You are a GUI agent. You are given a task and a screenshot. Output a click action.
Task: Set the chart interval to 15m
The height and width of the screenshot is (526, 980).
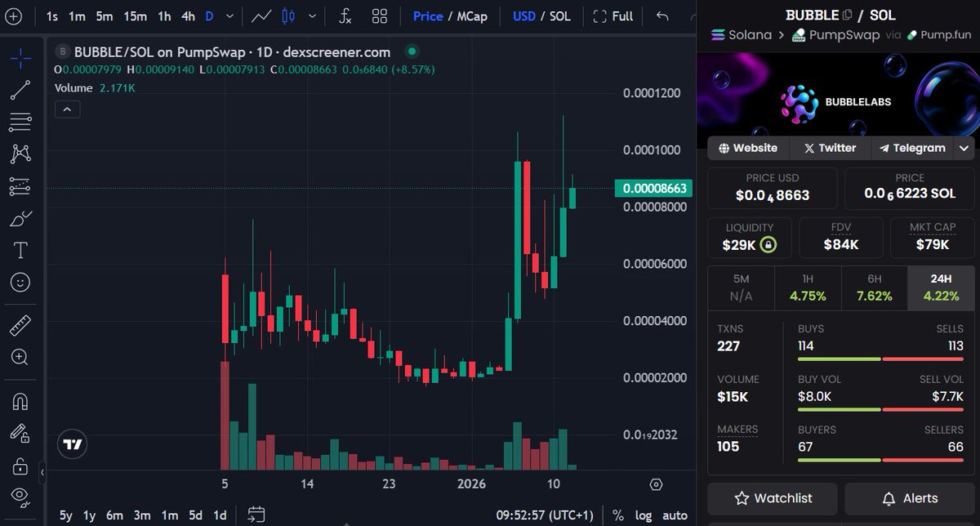coord(136,16)
